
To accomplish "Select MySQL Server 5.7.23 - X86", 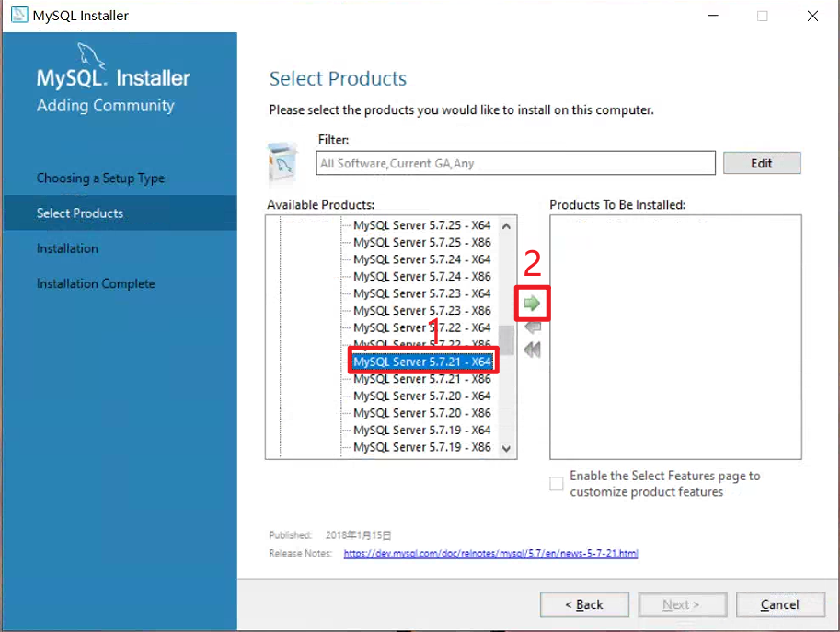I will [x=422, y=311].
